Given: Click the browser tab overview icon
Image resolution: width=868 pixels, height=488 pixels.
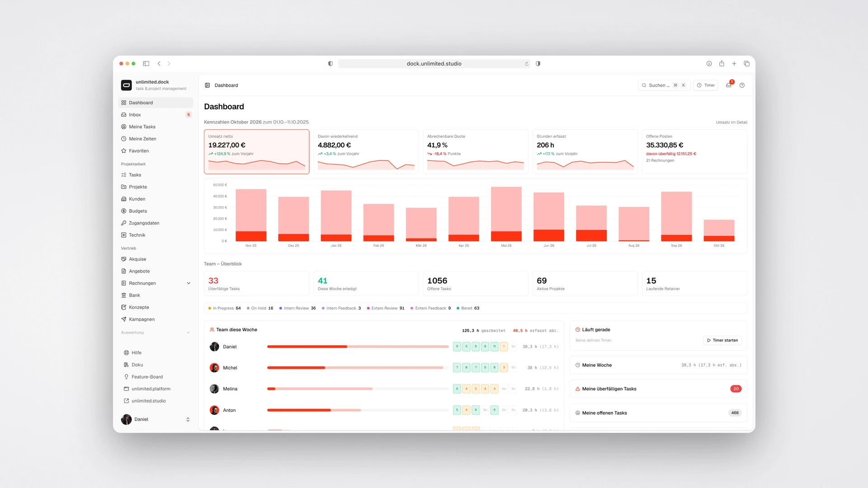Looking at the screenshot, I should pos(747,64).
